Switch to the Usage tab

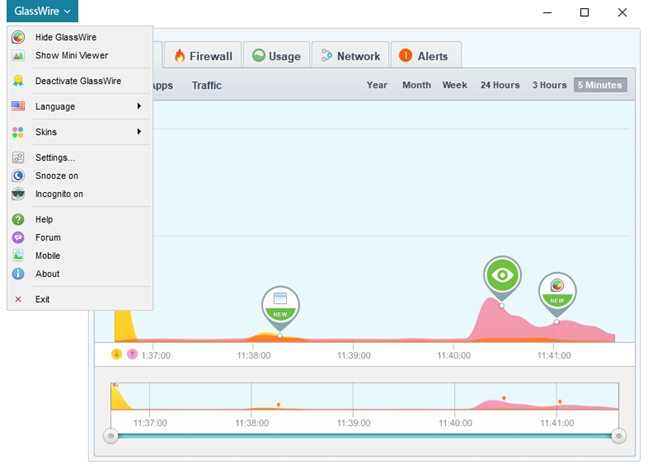pos(276,55)
